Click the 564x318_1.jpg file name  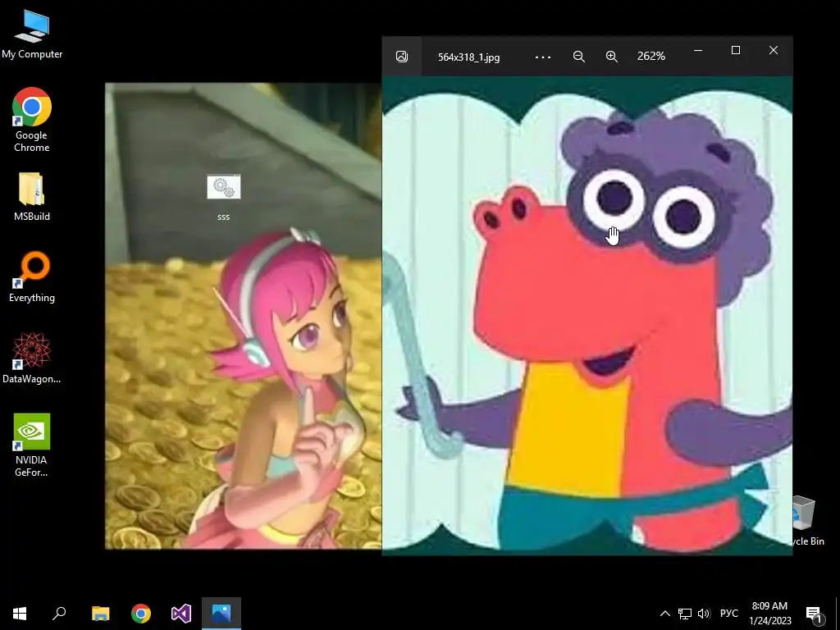click(x=468, y=57)
